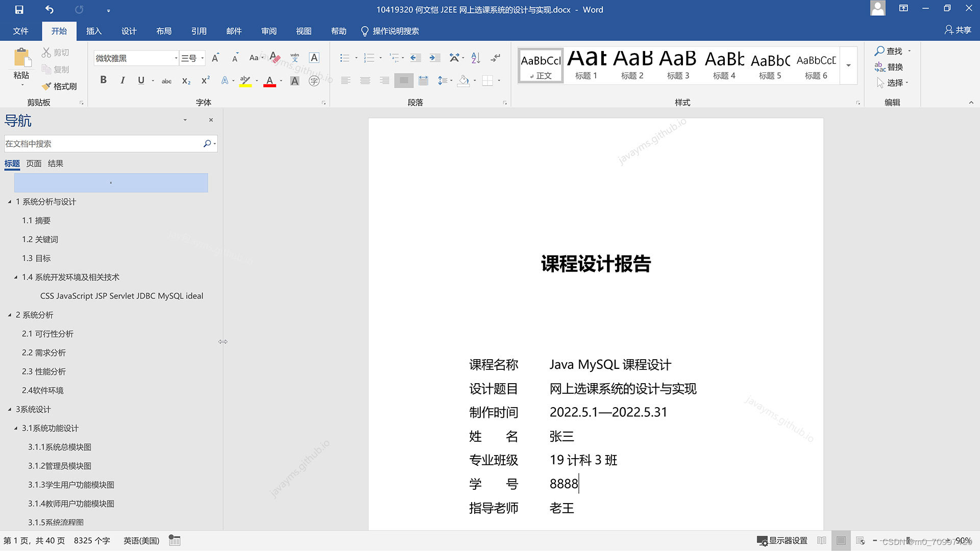Open the 页面 tab in navigation pane
This screenshot has width=980, height=551.
(x=34, y=163)
